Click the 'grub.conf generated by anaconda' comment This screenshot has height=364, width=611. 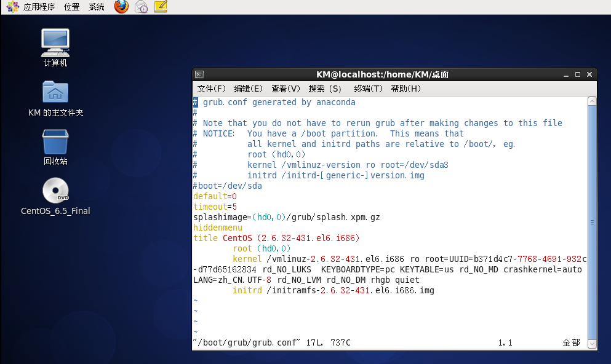coord(279,103)
